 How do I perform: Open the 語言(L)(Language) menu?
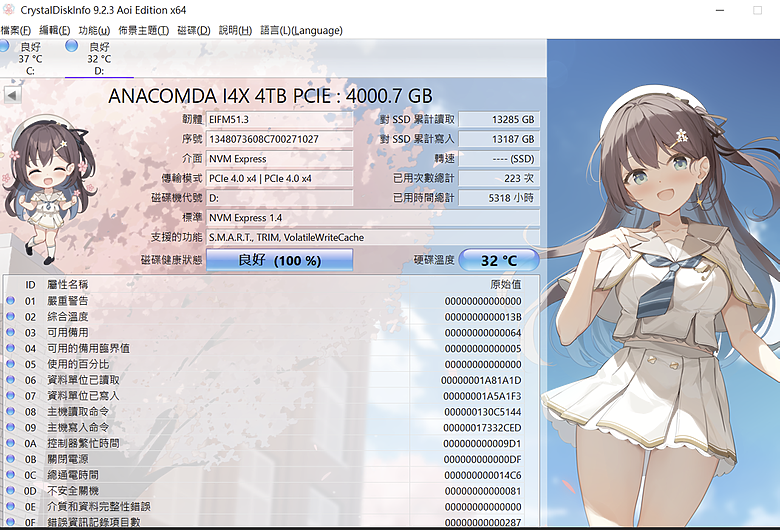[301, 30]
